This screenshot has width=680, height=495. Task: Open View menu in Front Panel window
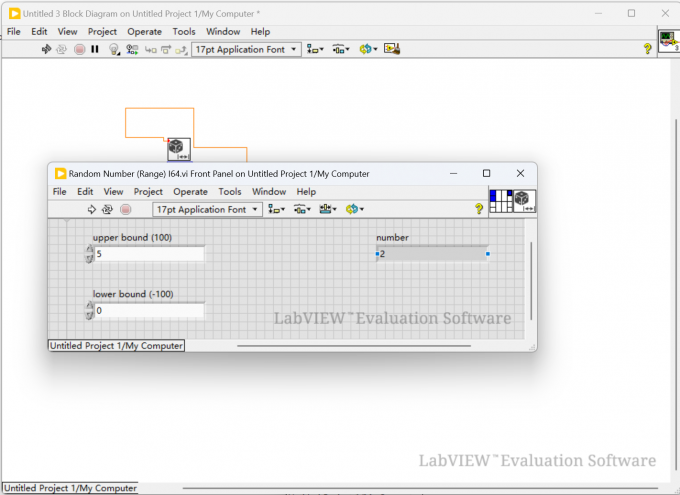(x=113, y=192)
